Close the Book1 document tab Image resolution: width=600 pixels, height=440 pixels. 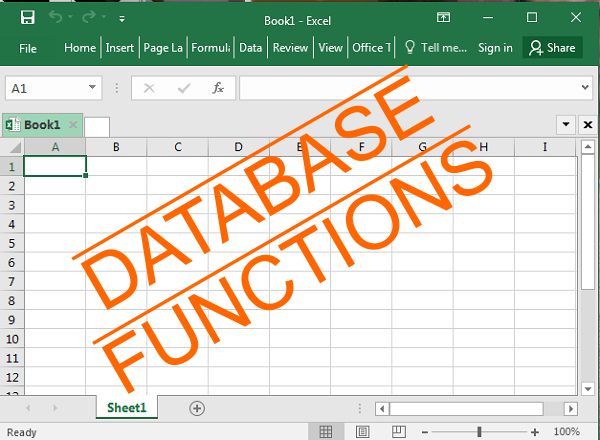click(73, 125)
